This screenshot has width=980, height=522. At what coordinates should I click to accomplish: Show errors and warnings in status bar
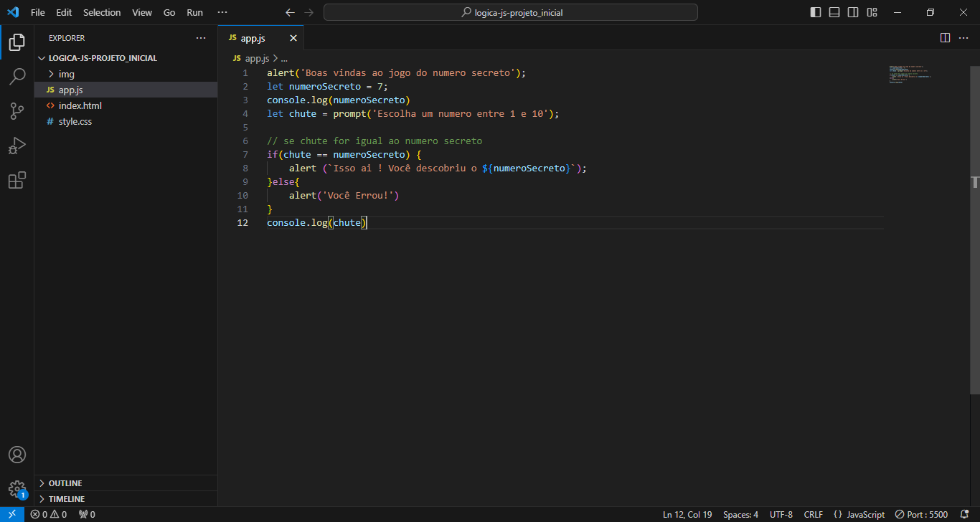(48, 514)
